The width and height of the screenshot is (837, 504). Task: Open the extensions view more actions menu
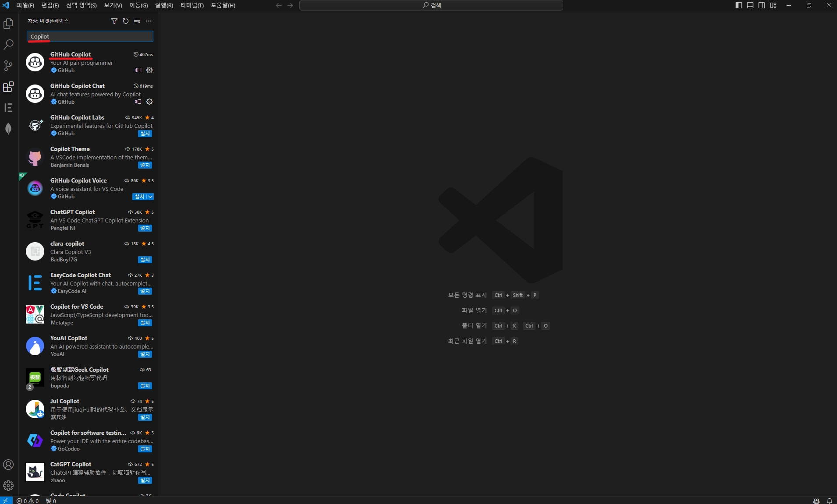click(149, 21)
